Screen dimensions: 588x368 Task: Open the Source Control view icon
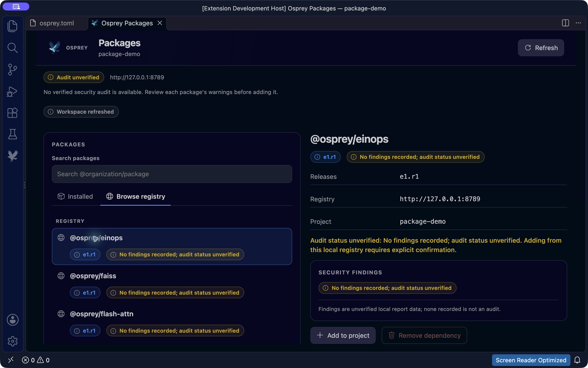(12, 69)
